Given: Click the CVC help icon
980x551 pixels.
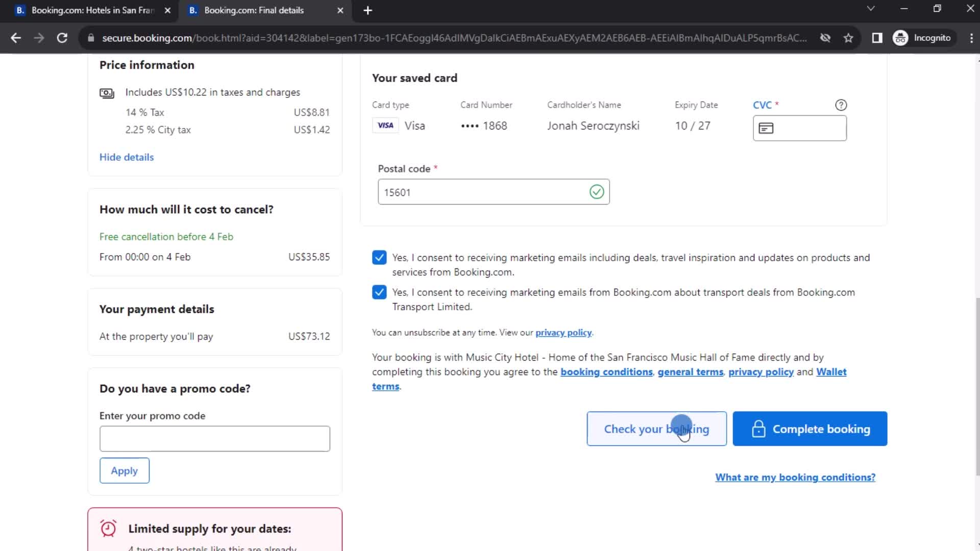Looking at the screenshot, I should click(841, 104).
